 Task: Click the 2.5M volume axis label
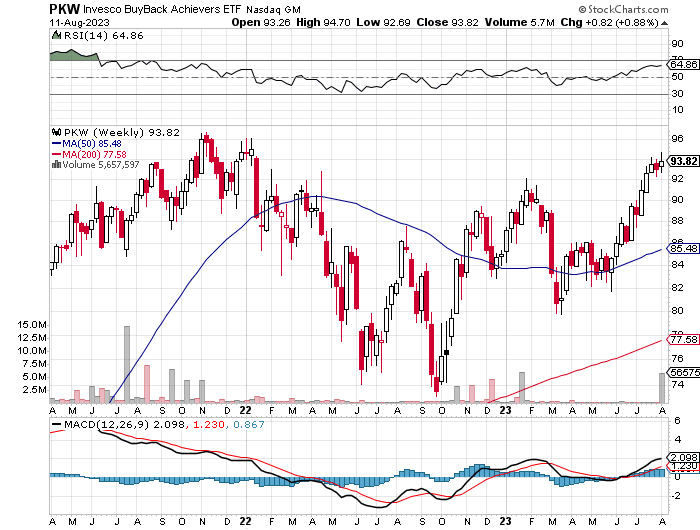click(x=35, y=390)
